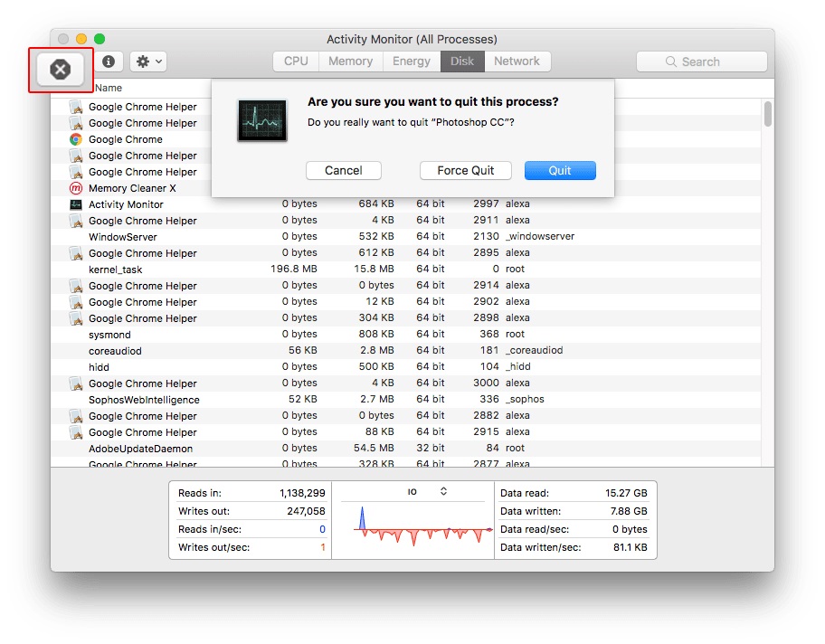This screenshot has width=825, height=644.
Task: Select the Disk tab
Action: tap(462, 61)
